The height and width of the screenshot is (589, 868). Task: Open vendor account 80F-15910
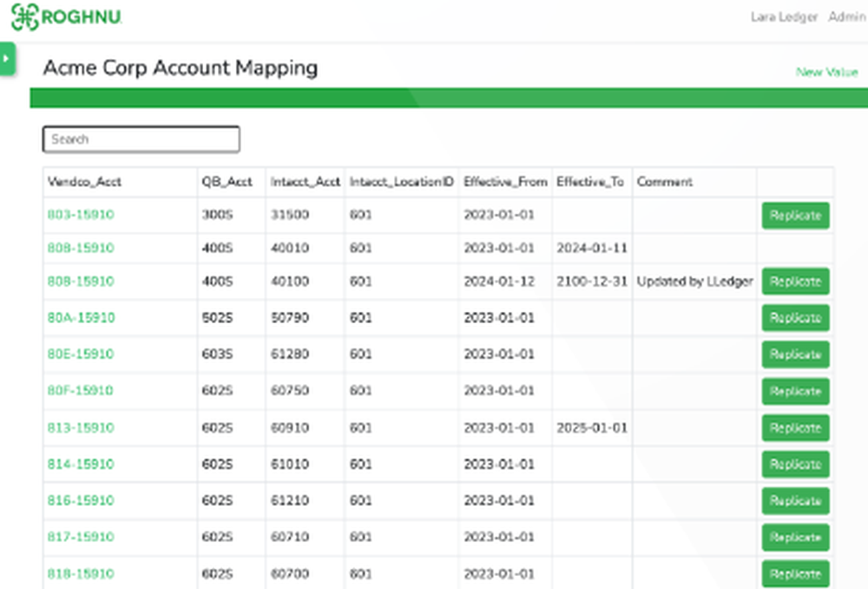(80, 391)
